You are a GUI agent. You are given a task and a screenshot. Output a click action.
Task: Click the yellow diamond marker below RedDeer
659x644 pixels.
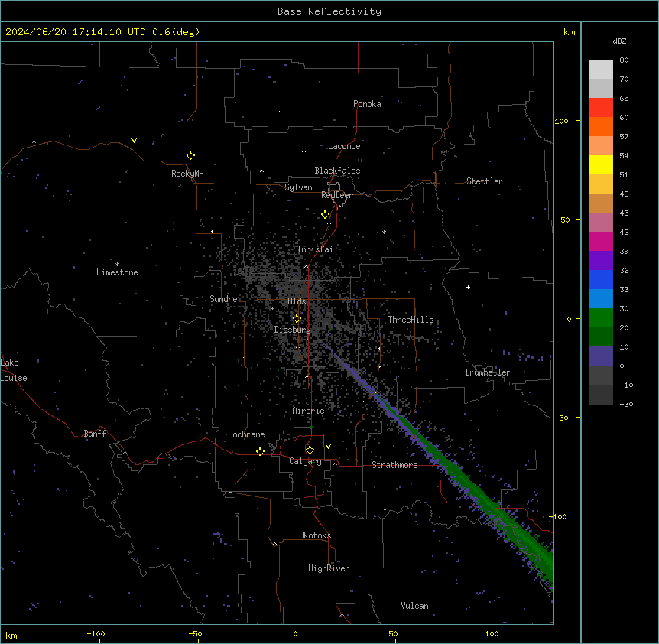(x=325, y=215)
